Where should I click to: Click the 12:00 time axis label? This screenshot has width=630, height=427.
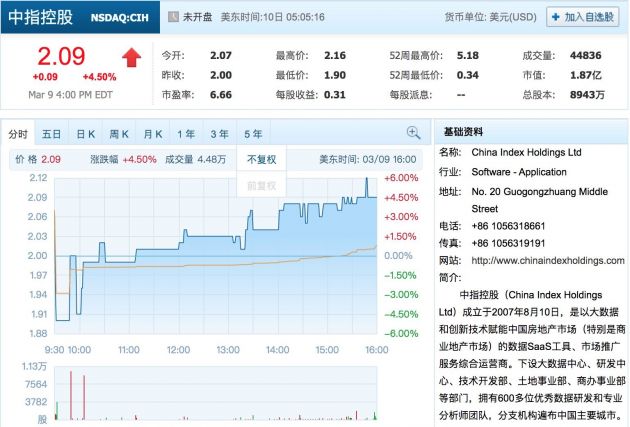(178, 350)
